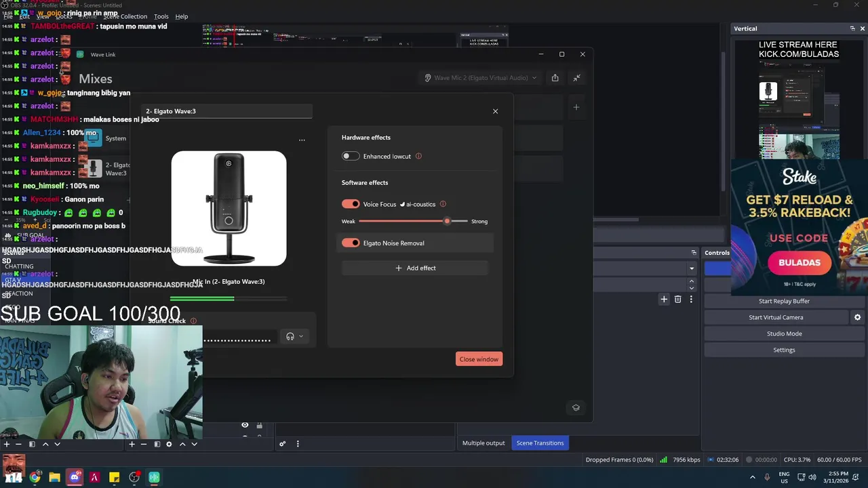Screen dimensions: 868x488
Task: Click the remove source minus icon
Action: (144, 444)
